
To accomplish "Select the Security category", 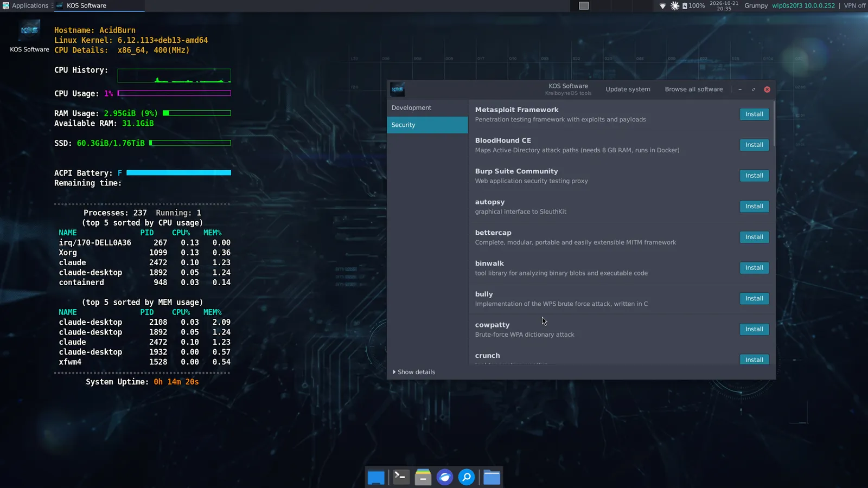I will click(427, 125).
